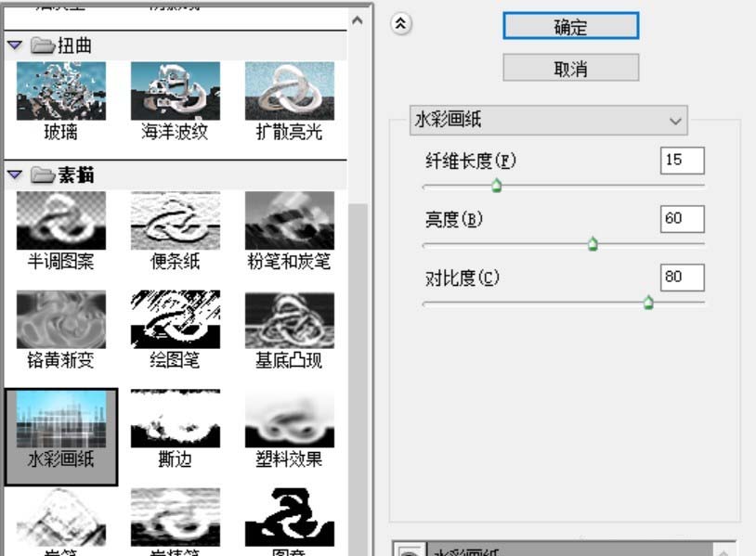Click the filter list scroll-up arrow
The width and height of the screenshot is (756, 556).
(x=358, y=20)
